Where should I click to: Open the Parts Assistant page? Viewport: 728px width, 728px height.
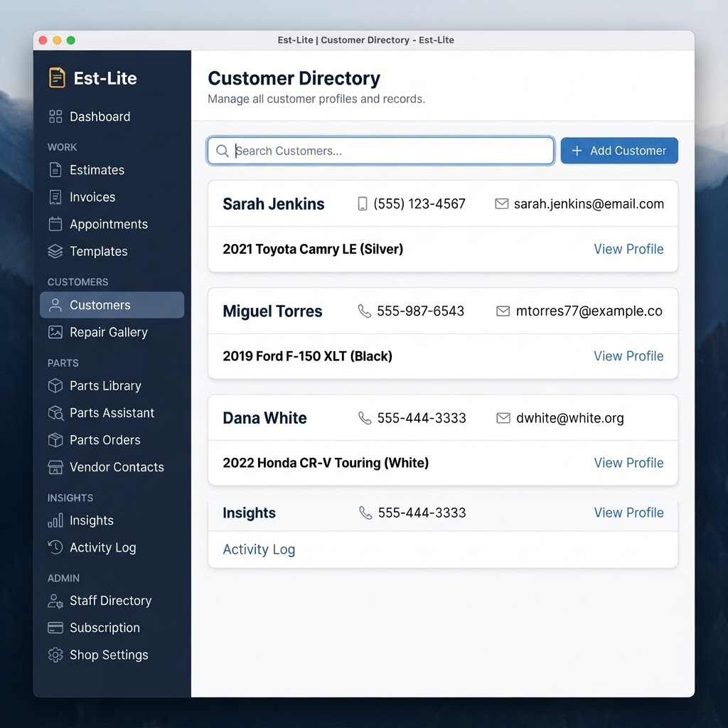[x=112, y=413]
